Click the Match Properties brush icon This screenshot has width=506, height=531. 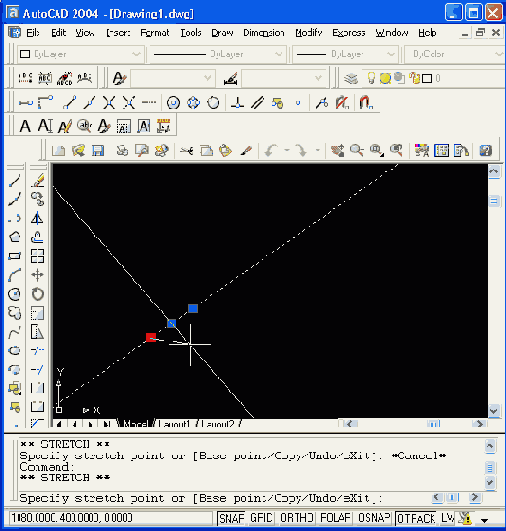[247, 150]
